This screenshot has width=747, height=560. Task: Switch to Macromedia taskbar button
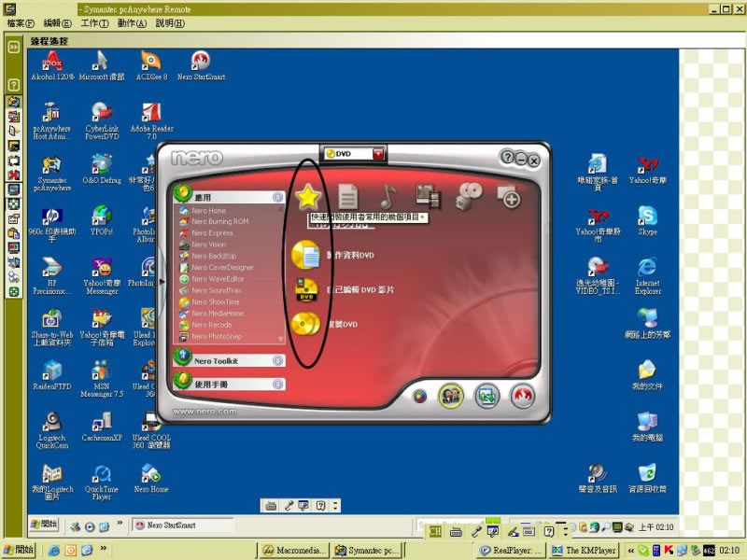(x=294, y=550)
